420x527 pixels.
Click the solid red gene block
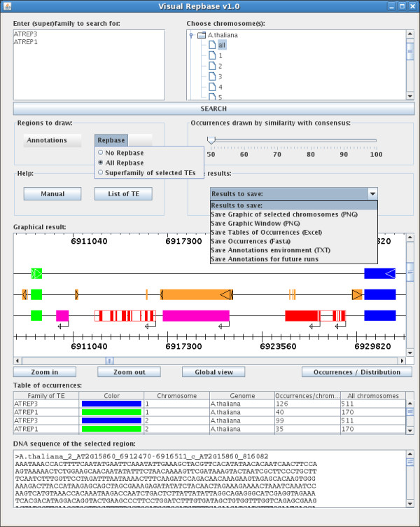click(x=302, y=315)
